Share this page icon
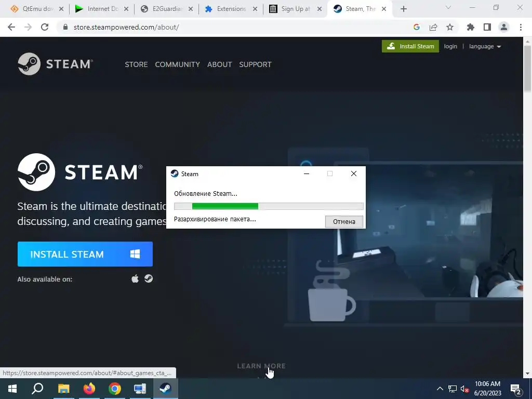 click(433, 27)
